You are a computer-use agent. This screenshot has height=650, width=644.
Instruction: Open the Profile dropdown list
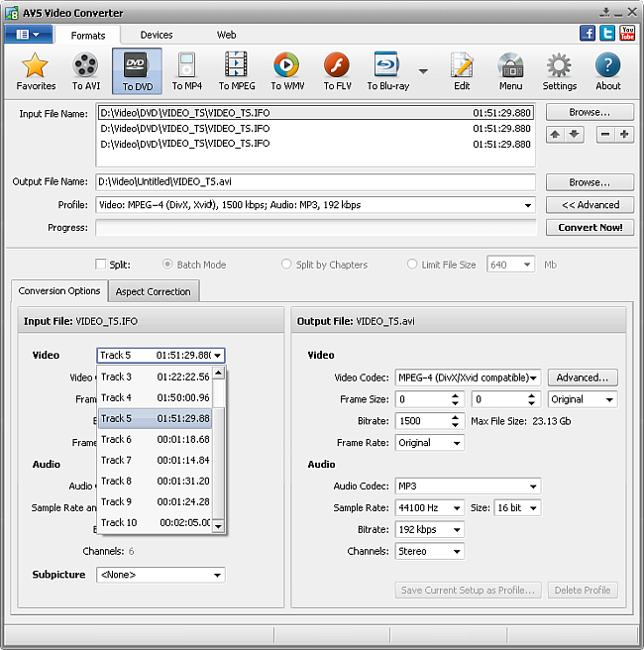click(527, 205)
